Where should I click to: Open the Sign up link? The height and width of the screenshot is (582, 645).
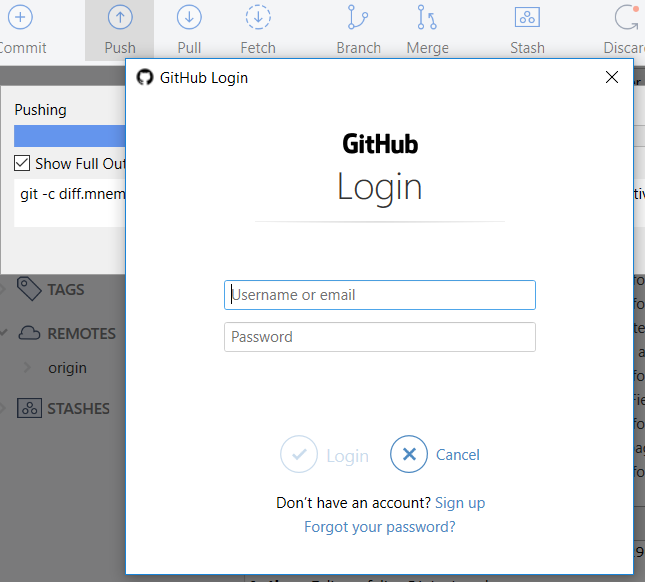(x=460, y=503)
